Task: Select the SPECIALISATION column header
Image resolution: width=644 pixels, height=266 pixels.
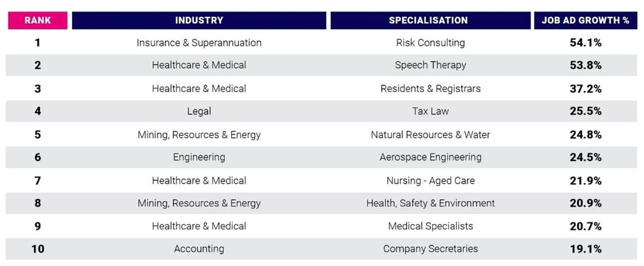Action: 428,20
